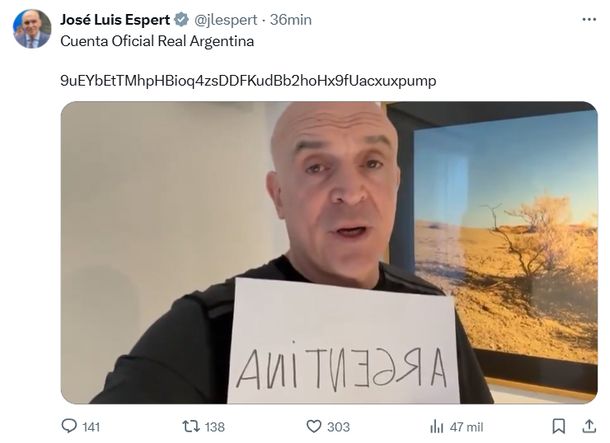Open José Luis Espert's profile avatar
Viewport: 610px width, 443px height.
tap(32, 29)
